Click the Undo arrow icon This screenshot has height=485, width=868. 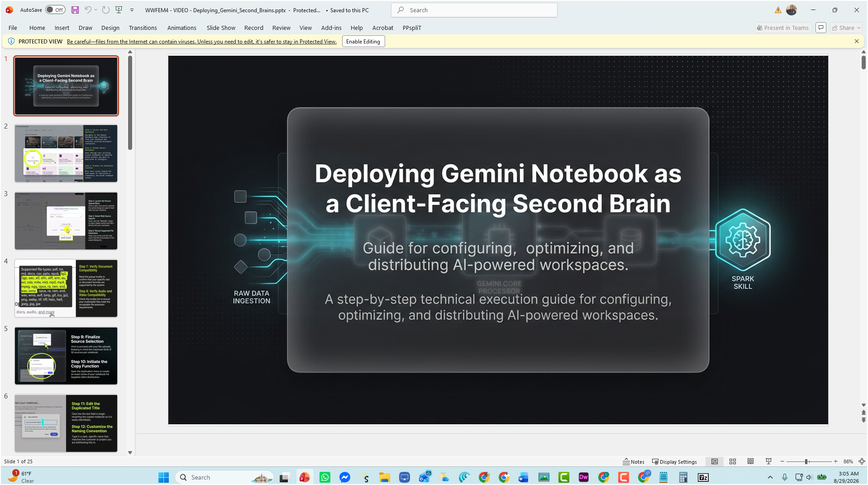tap(88, 10)
